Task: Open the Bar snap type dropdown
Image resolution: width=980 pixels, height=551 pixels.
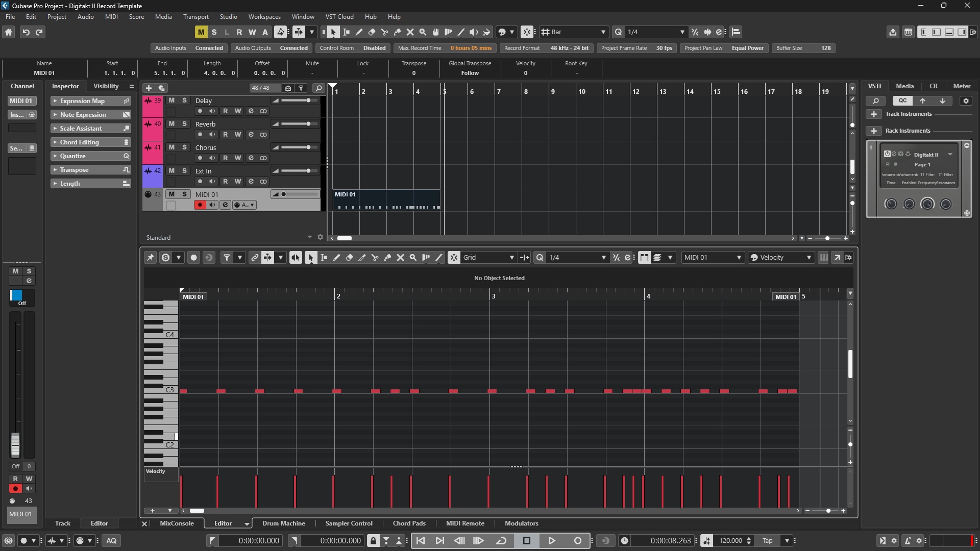Action: [575, 32]
